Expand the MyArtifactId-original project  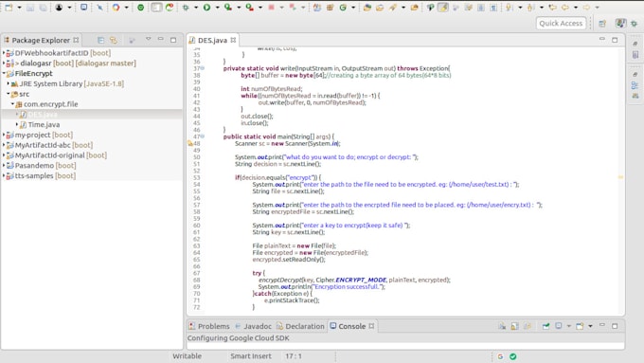tap(4, 155)
